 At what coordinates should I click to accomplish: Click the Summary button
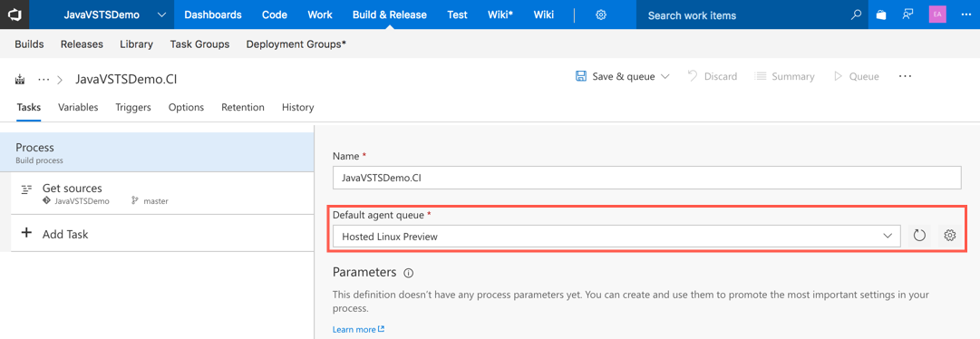(785, 76)
